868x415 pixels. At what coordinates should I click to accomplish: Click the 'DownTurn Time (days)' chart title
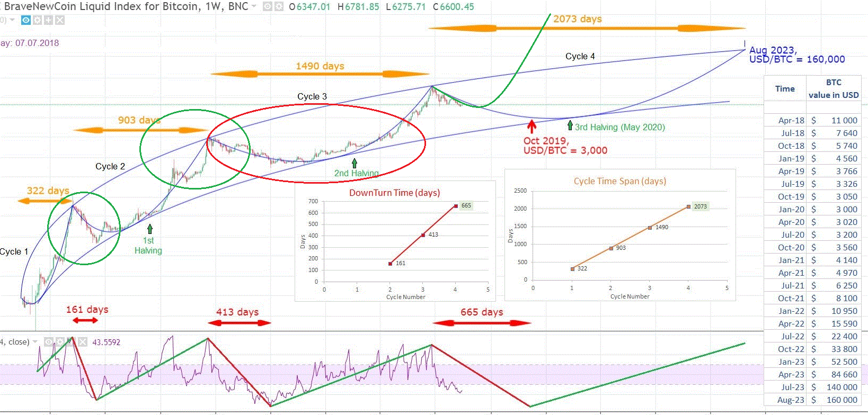point(394,193)
